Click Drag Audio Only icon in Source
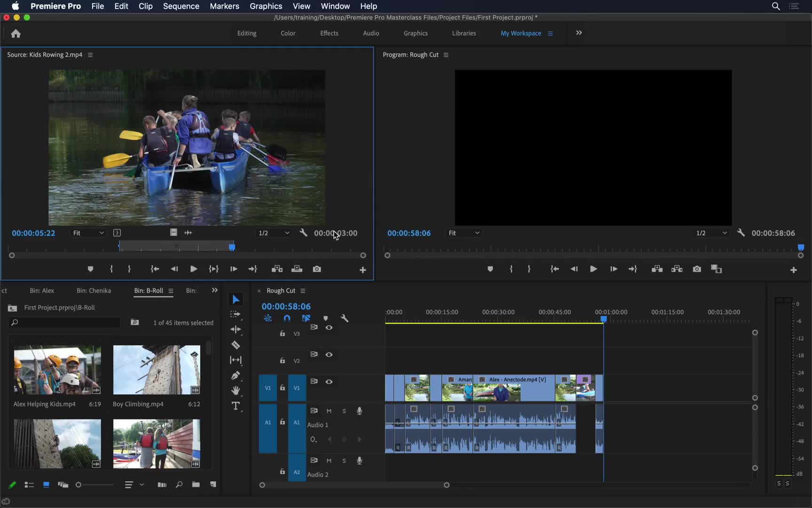This screenshot has width=812, height=508. tap(188, 233)
